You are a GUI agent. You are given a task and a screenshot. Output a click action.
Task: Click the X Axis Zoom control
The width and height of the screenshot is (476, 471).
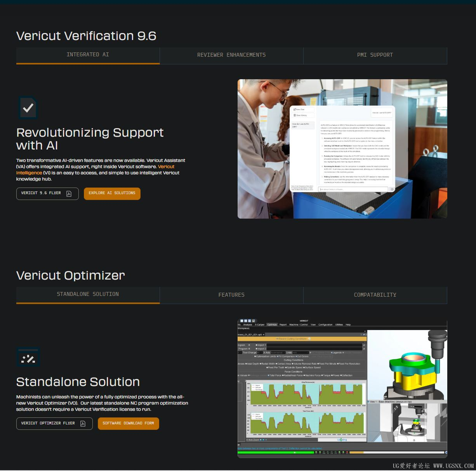pos(256,440)
